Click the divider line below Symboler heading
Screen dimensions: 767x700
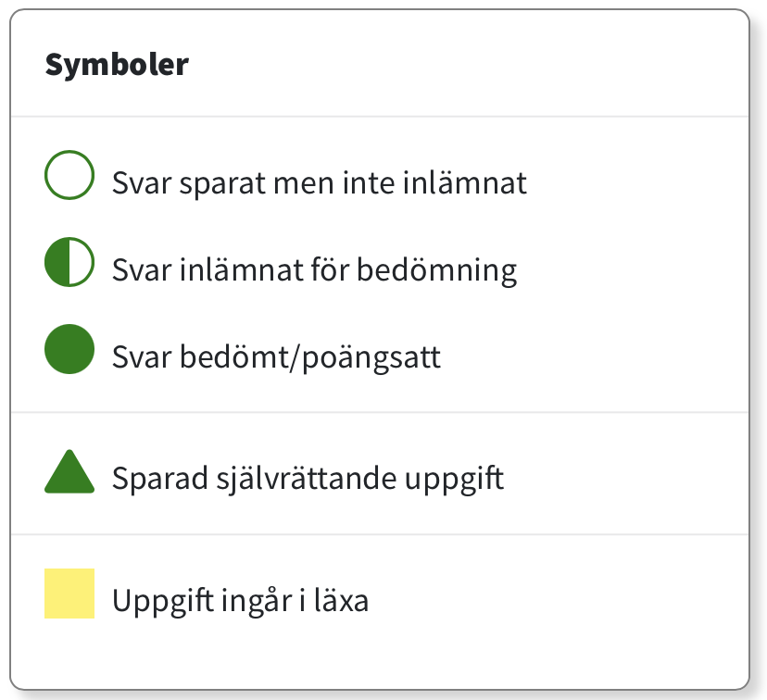pos(380,117)
